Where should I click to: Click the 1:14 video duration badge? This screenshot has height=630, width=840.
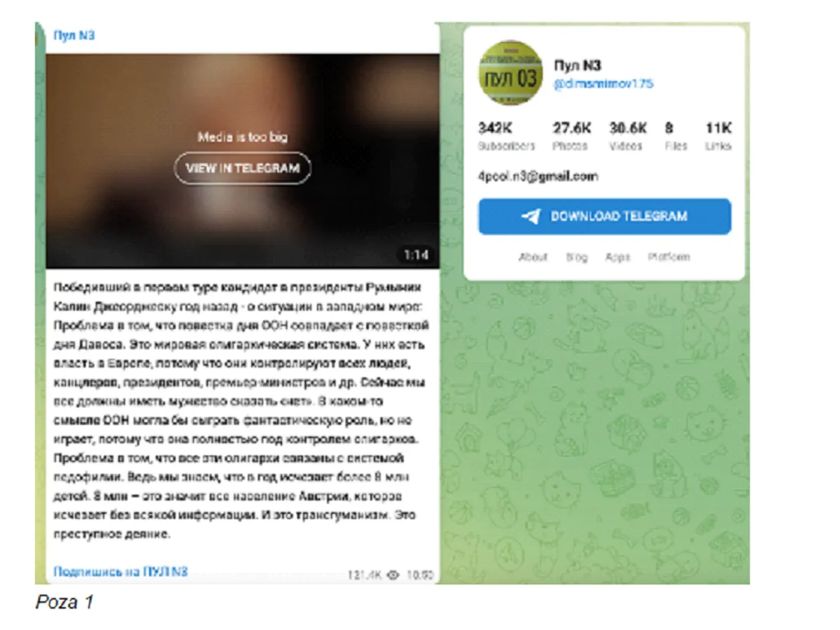click(416, 255)
